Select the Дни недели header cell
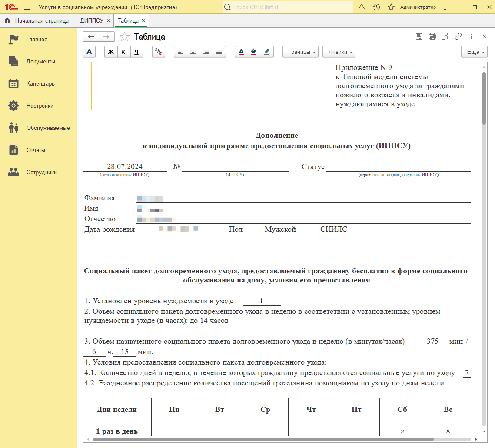Image resolution: width=495 pixels, height=448 pixels. 117,409
